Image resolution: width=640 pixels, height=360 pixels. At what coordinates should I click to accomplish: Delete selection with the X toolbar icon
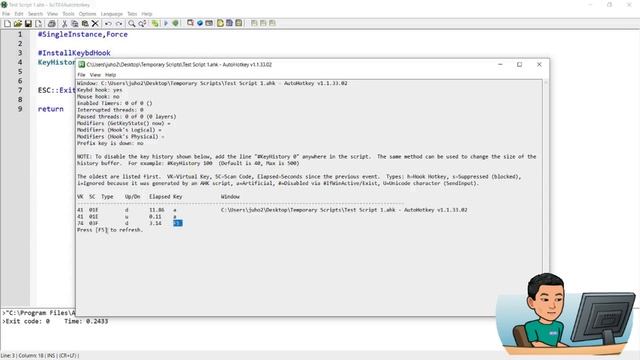click(x=95, y=24)
